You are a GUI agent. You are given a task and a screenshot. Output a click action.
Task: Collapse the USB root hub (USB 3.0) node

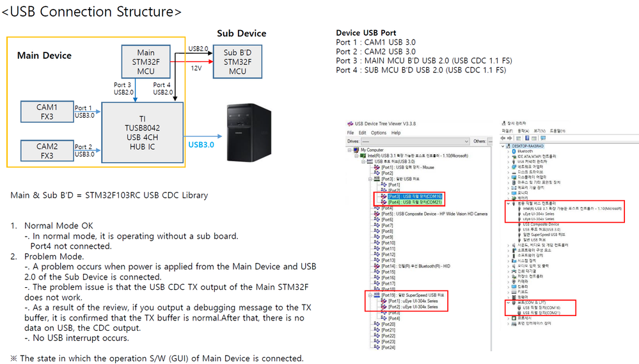coord(363,161)
